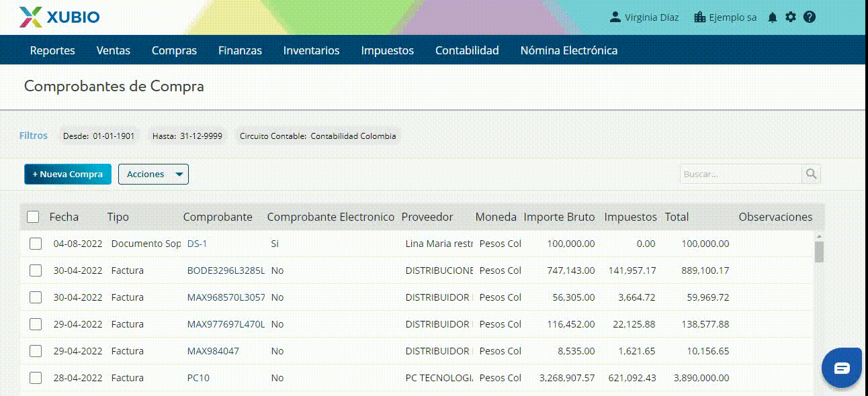
Task: Open the settings gear
Action: click(x=791, y=17)
